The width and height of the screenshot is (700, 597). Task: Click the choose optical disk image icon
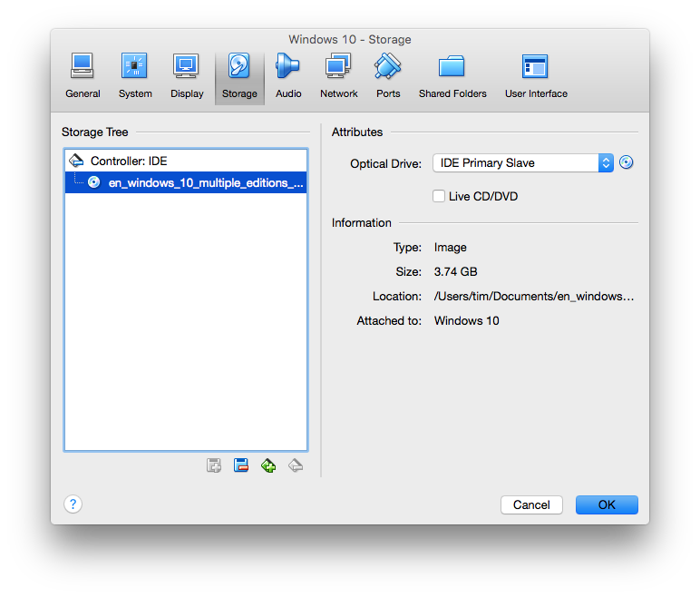626,163
